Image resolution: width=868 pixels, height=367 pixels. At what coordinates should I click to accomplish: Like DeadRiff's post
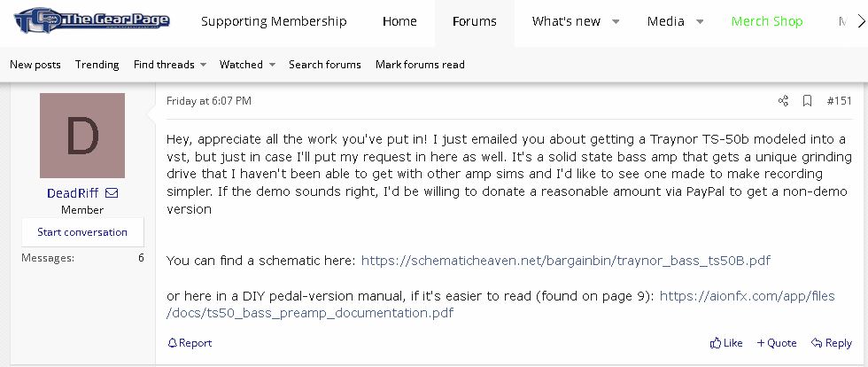point(726,343)
